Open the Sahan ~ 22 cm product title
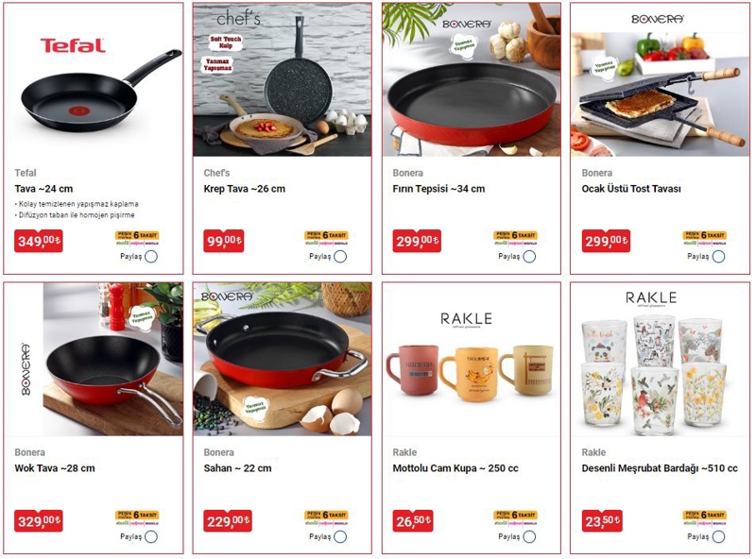756x559 pixels. coord(238,468)
